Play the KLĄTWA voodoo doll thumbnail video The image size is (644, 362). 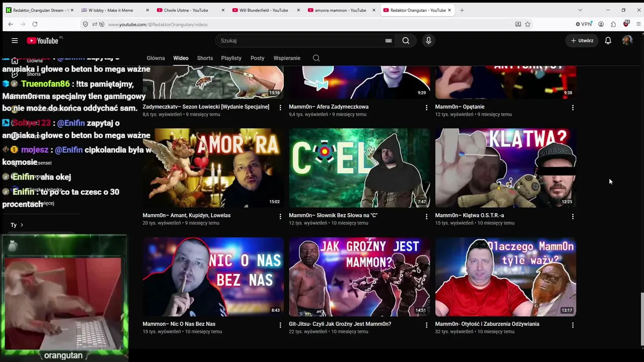pyautogui.click(x=506, y=168)
